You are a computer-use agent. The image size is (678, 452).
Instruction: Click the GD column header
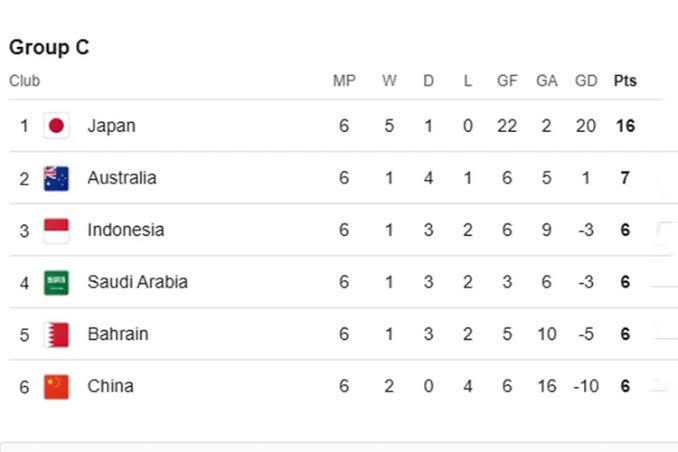[x=586, y=81]
